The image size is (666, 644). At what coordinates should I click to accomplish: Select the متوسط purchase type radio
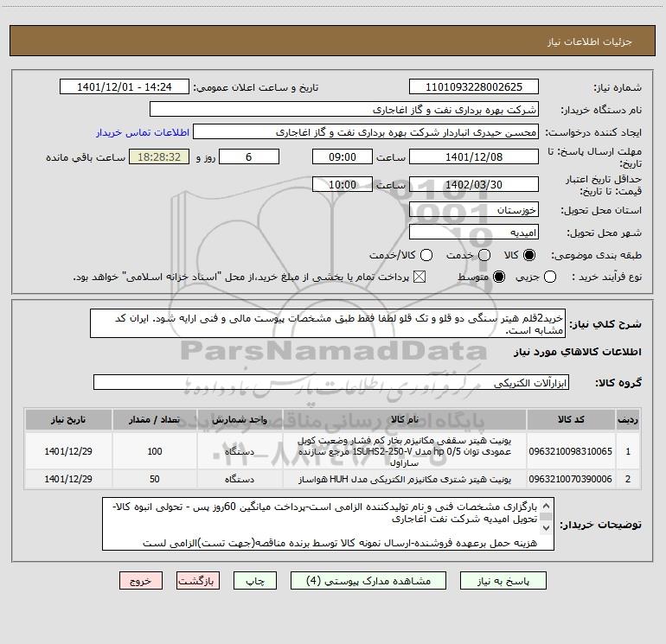(x=499, y=277)
